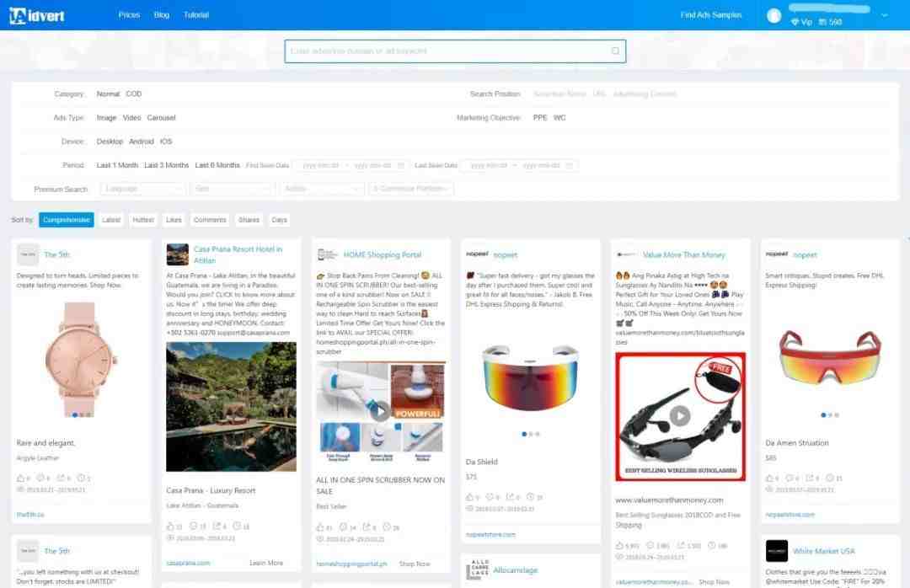Open the Casa Prana resort pool photo

pos(231,407)
